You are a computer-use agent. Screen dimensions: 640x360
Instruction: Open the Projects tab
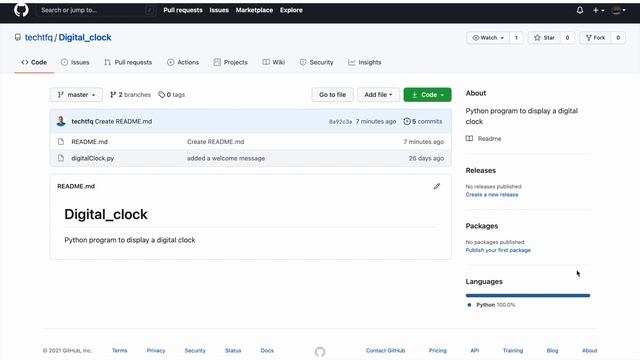click(231, 62)
